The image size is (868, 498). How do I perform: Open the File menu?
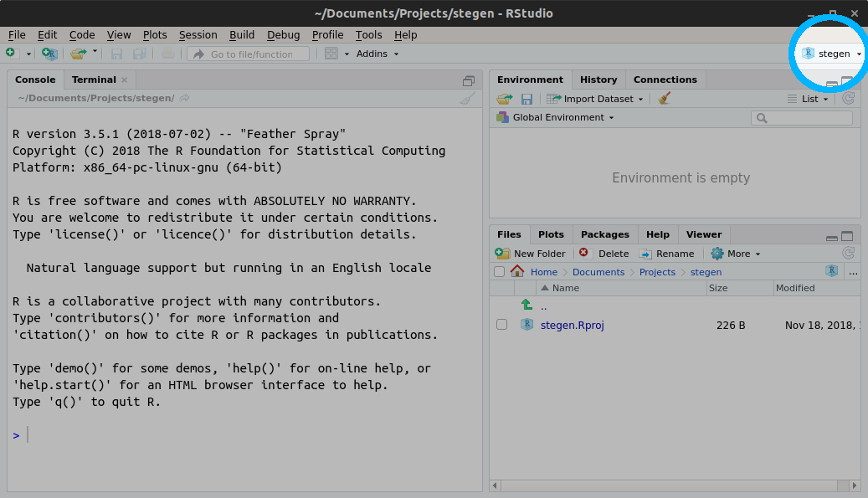pyautogui.click(x=17, y=35)
